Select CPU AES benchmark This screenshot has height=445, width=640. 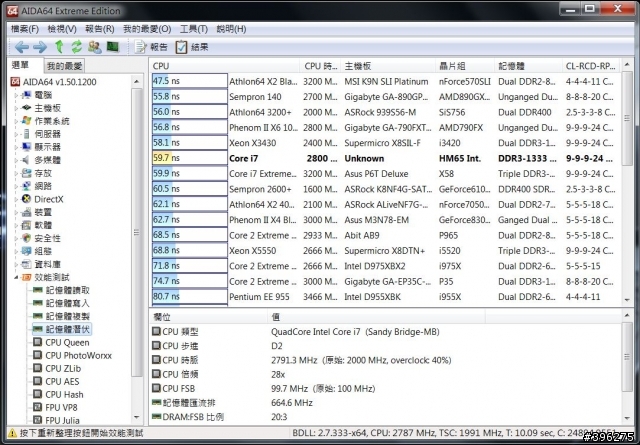[x=62, y=382]
